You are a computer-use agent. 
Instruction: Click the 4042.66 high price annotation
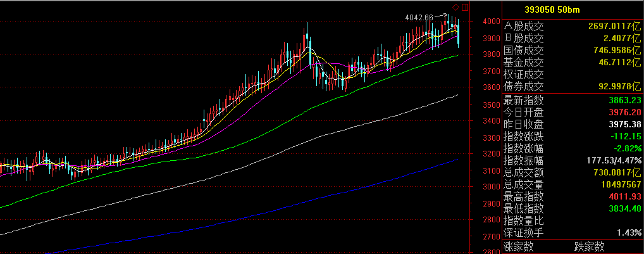tap(419, 17)
